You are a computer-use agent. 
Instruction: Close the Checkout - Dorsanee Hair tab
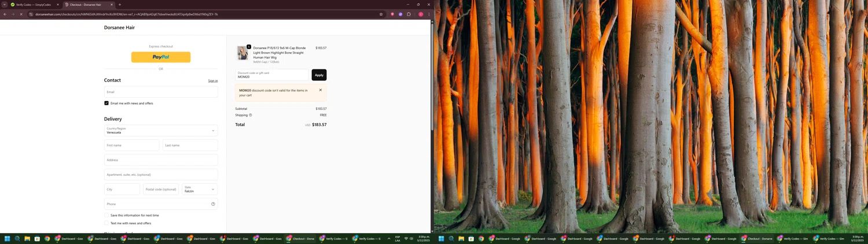112,5
